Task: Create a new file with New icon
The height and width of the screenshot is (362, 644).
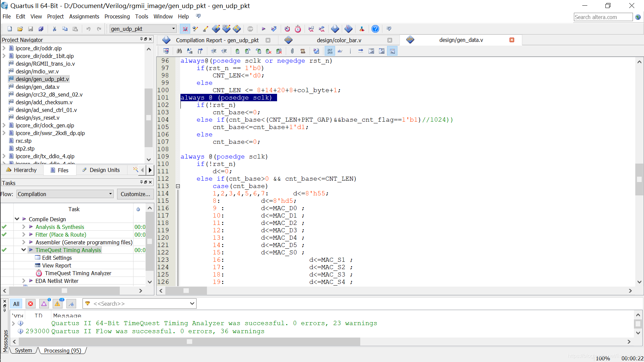Action: [10, 29]
